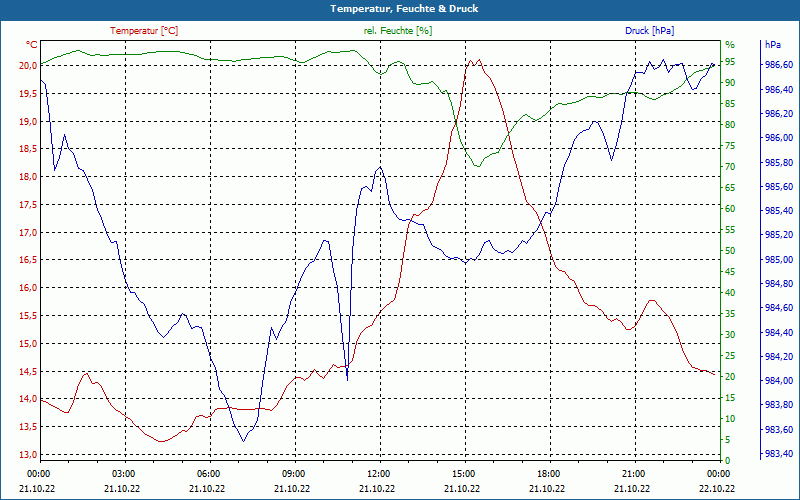Viewport: 800px width, 500px height.
Task: Click the 985,40 pressure axis value
Action: (x=779, y=211)
